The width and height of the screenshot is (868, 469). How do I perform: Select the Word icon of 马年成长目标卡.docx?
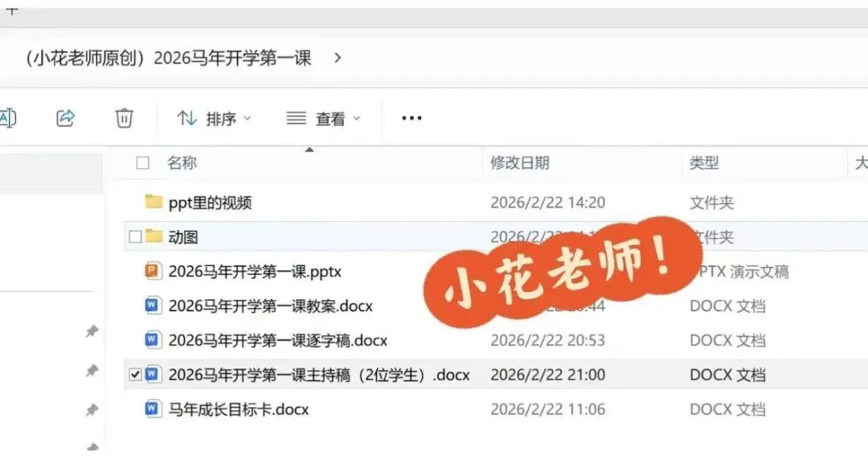(153, 409)
